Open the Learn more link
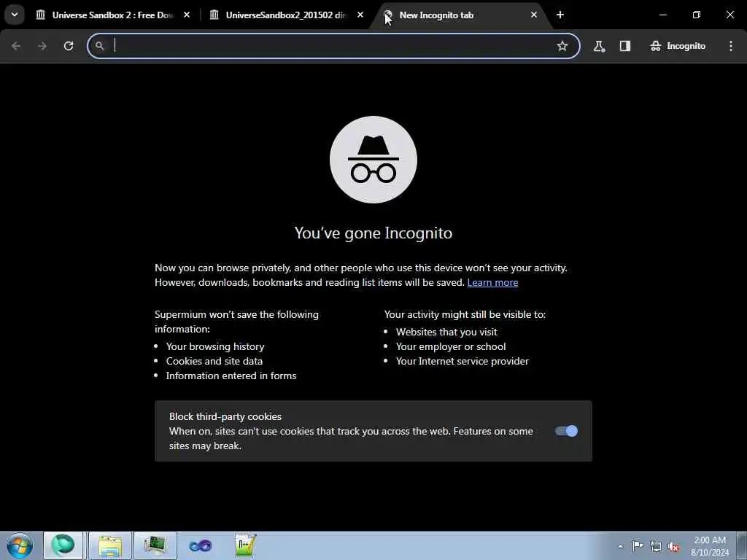747x560 pixels. [x=492, y=282]
